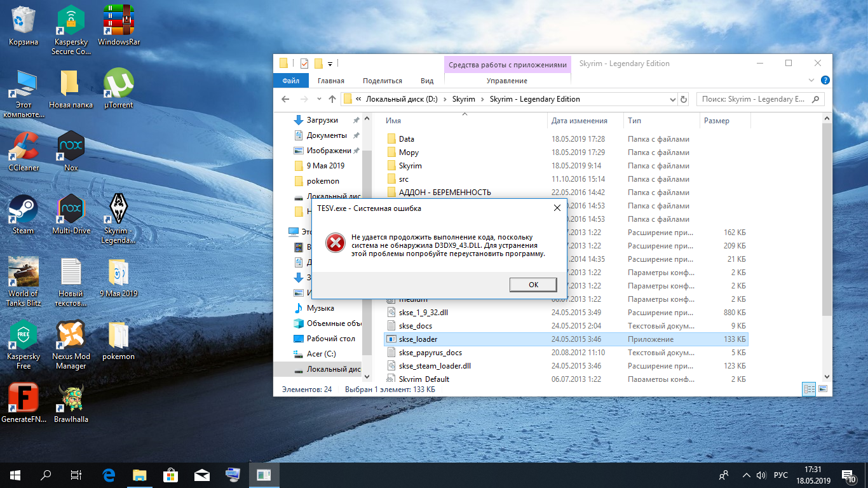This screenshot has height=488, width=868.
Task: Switch to the Вид ribbon tab
Action: point(427,81)
